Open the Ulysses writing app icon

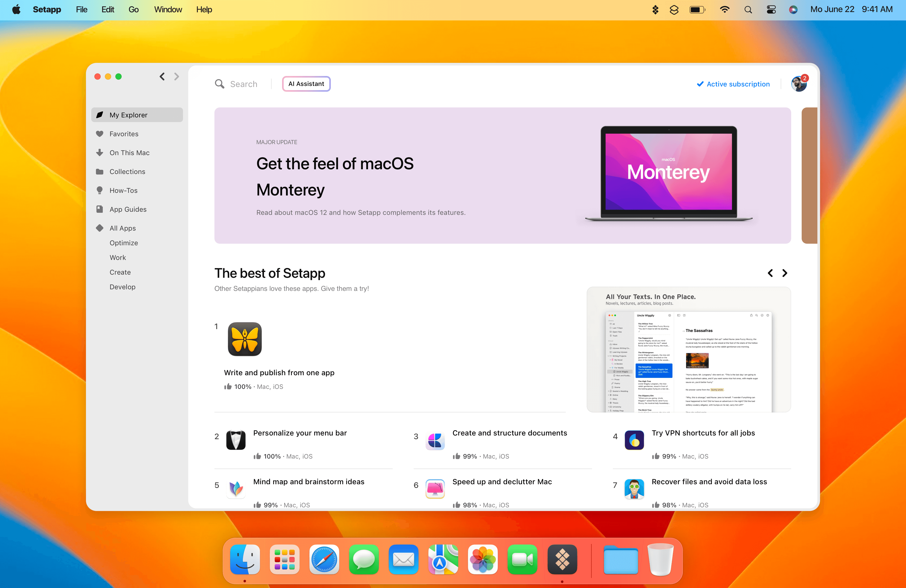[244, 339]
